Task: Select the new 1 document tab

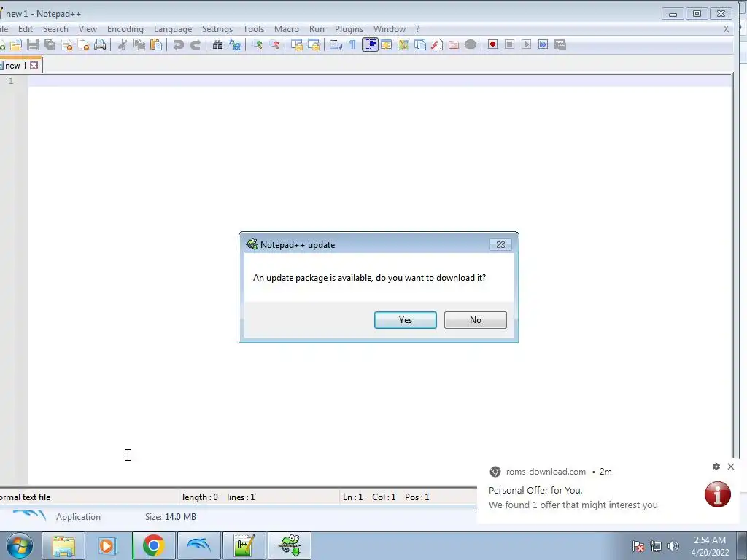Action: [x=15, y=66]
